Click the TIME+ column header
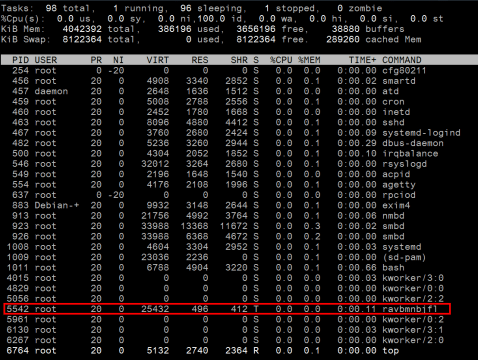The image size is (478, 360). click(362, 60)
